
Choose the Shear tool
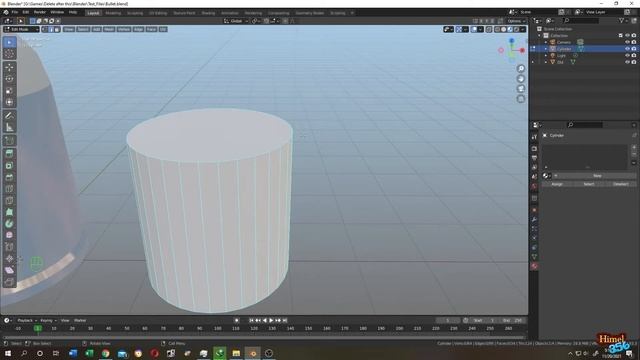click(x=9, y=270)
